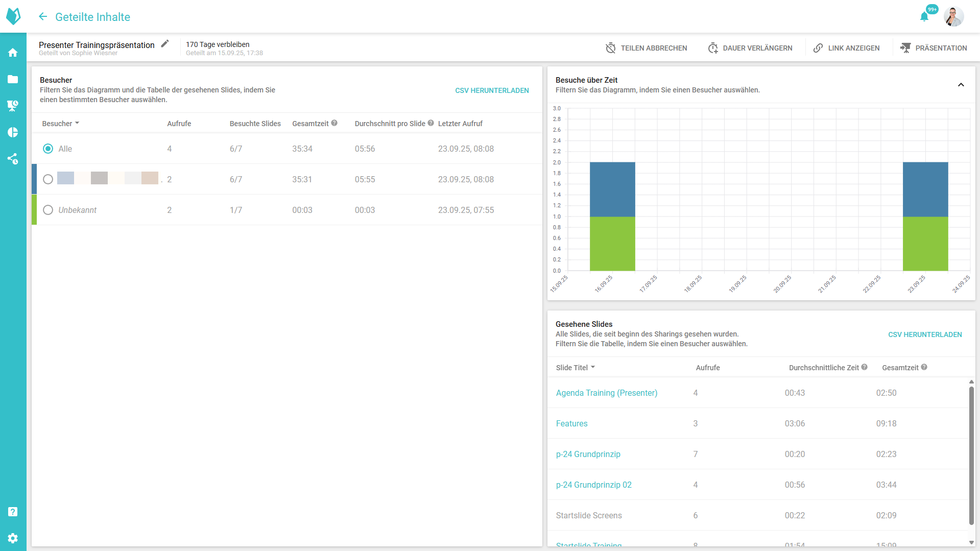The height and width of the screenshot is (551, 980).
Task: Collapse the Besuche über Zeit panel
Action: pos(961,85)
